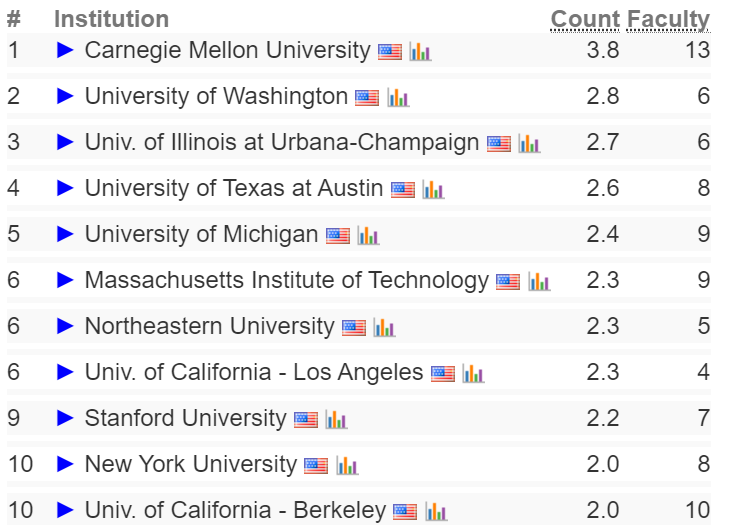This screenshot has height=525, width=733.
Task: Open bar chart icon for University of Washington
Action: point(398,98)
